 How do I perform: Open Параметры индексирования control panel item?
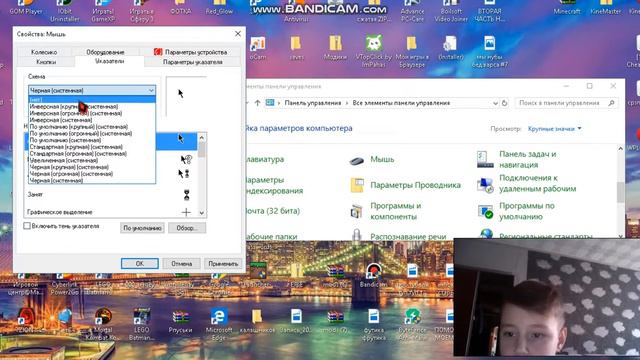point(275,185)
